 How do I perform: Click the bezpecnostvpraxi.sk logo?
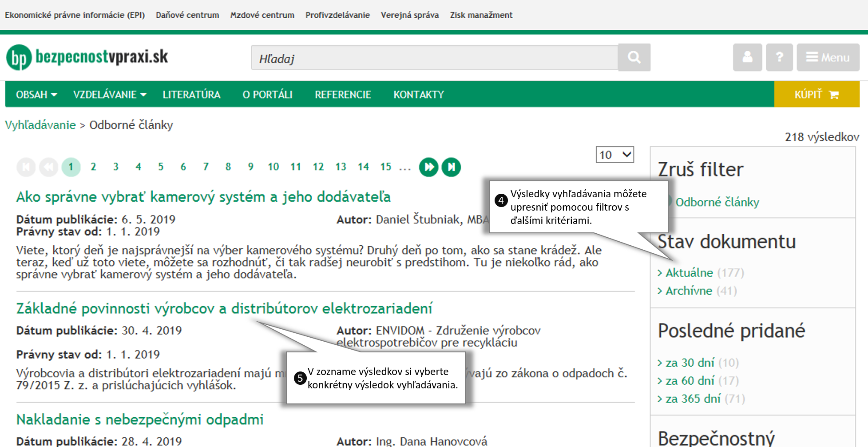tap(87, 57)
